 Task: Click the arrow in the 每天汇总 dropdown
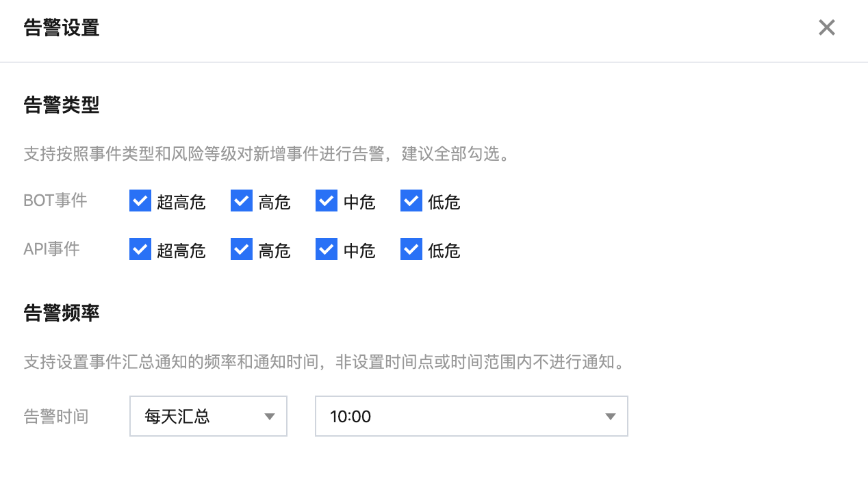click(270, 417)
